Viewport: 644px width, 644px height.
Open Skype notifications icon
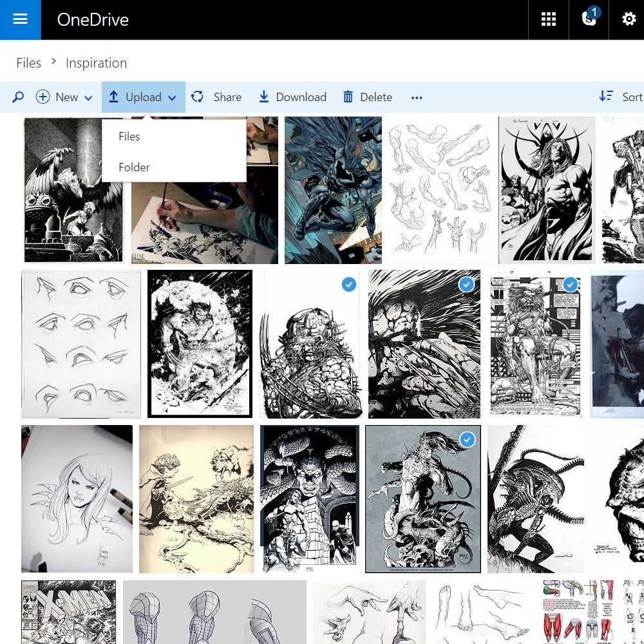tap(589, 19)
